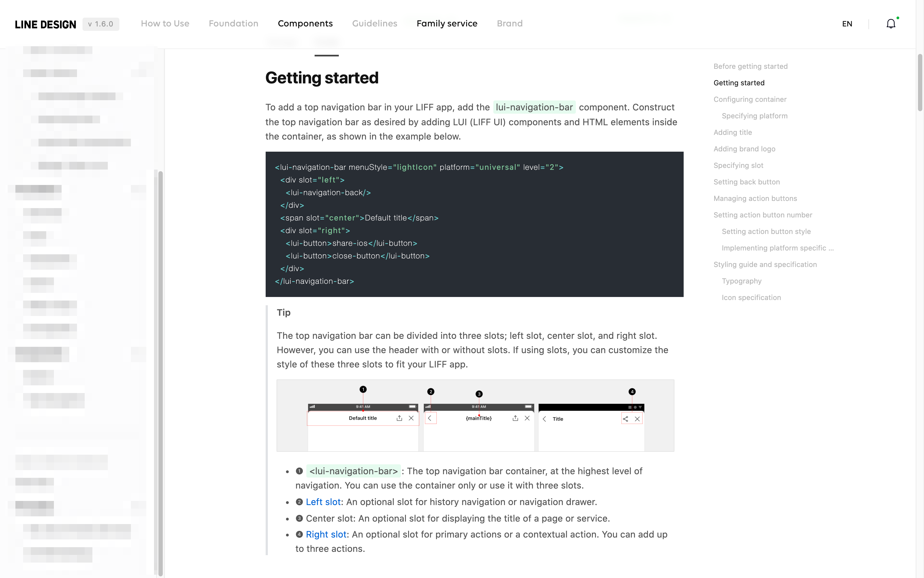
Task: Click the Getting started heading
Action: 321,78
